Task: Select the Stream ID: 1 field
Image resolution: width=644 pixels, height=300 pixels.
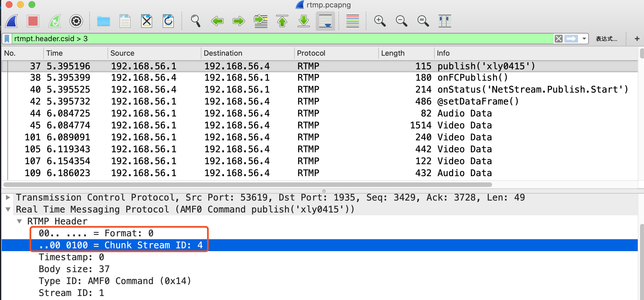Action: coord(320,293)
